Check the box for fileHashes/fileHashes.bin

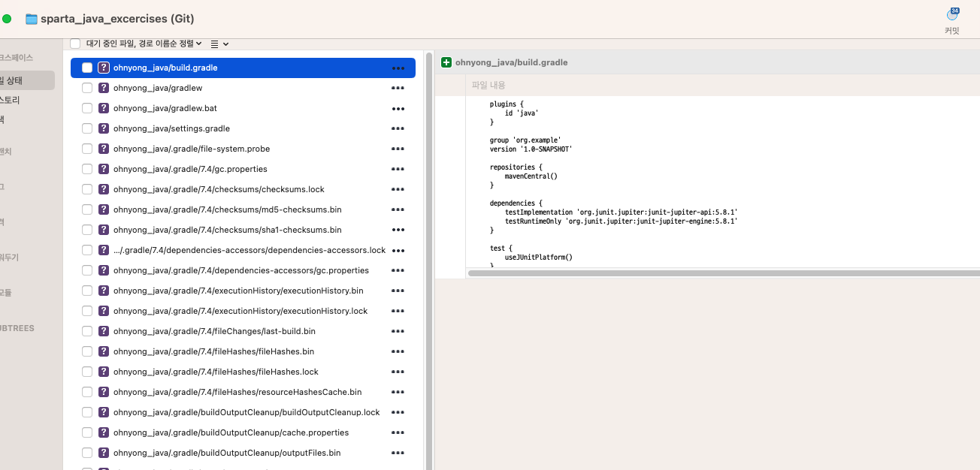pos(87,351)
